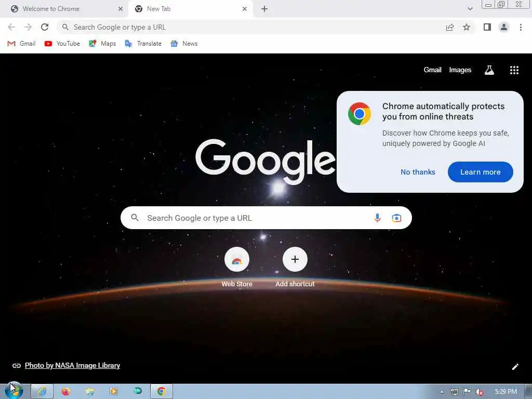The height and width of the screenshot is (399, 532).
Task: Click the Learn more button
Action: click(x=480, y=172)
